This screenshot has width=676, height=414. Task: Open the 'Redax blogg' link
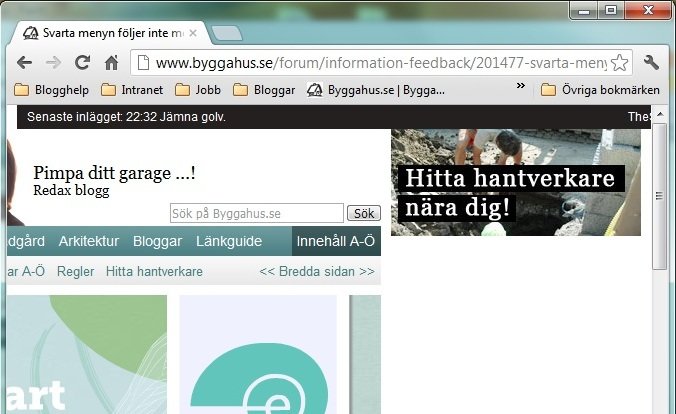tap(71, 190)
